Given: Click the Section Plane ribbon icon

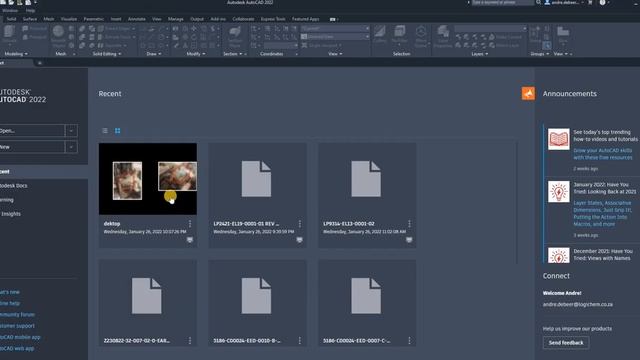Looking at the screenshot, I should tap(235, 37).
